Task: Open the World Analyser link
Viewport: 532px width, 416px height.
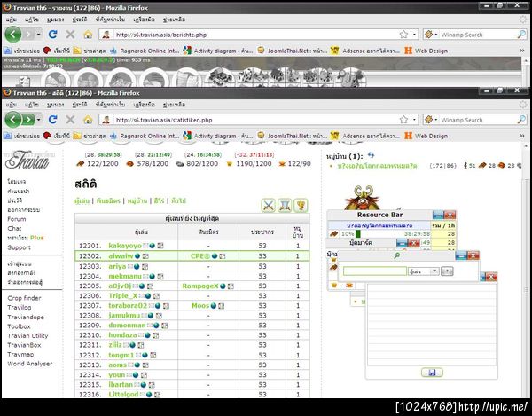Action: pyautogui.click(x=30, y=364)
